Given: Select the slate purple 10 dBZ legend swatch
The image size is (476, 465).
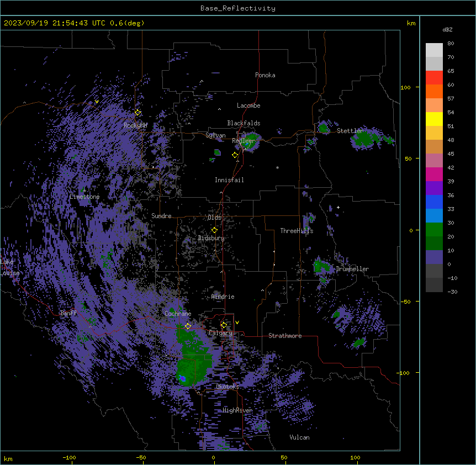Looking at the screenshot, I should [x=434, y=257].
